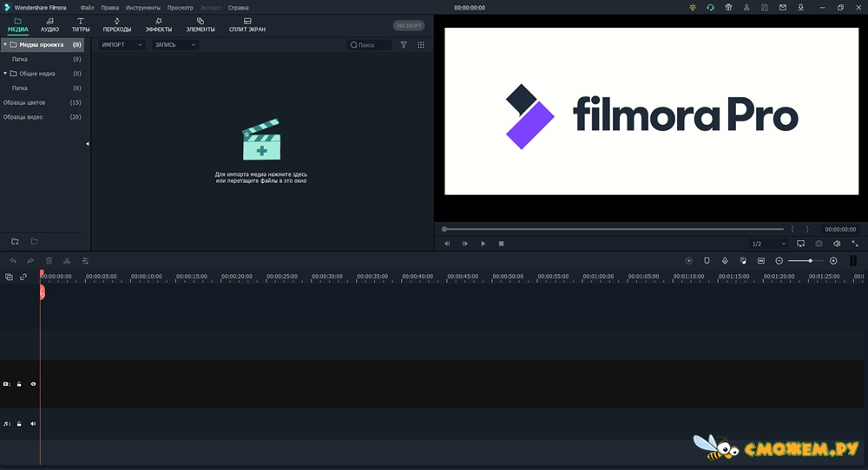Image resolution: width=868 pixels, height=470 pixels.
Task: Switch to the АУДИО tab
Action: point(49,25)
